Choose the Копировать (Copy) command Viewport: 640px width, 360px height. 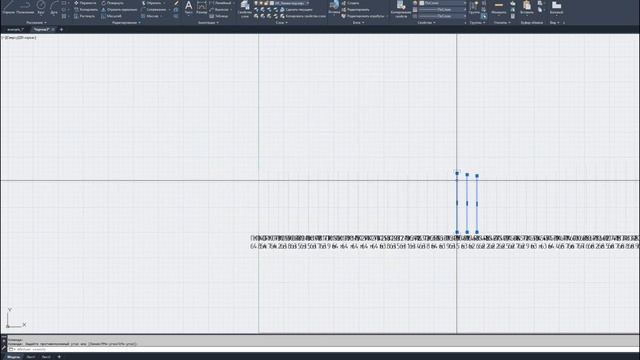tap(85, 9)
